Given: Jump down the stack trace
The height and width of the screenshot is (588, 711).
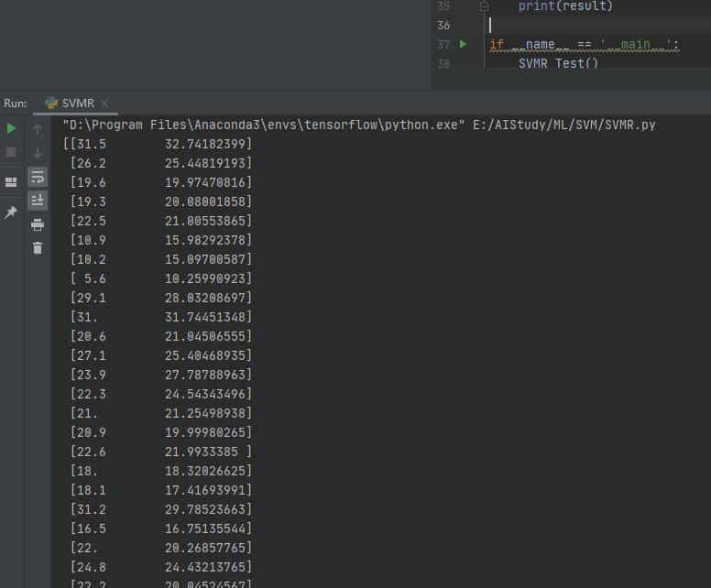Looking at the screenshot, I should 38,152.
